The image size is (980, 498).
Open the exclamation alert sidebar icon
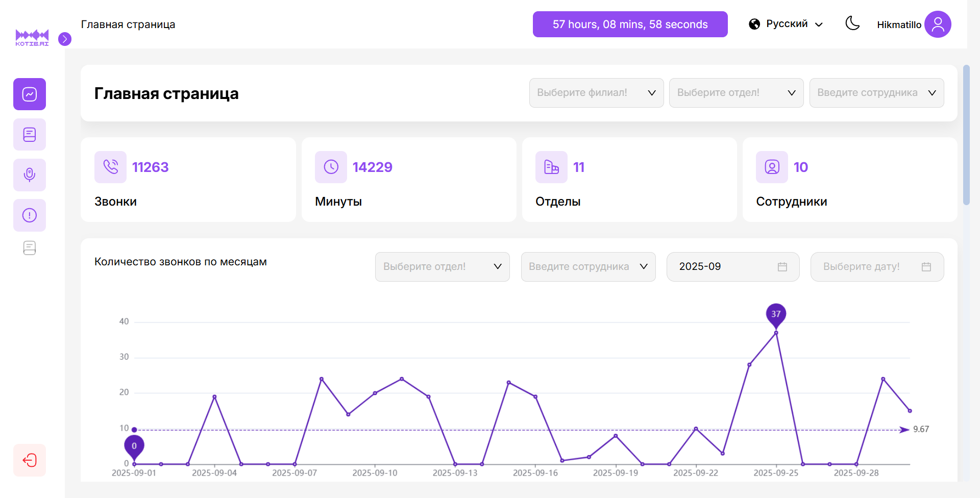30,215
